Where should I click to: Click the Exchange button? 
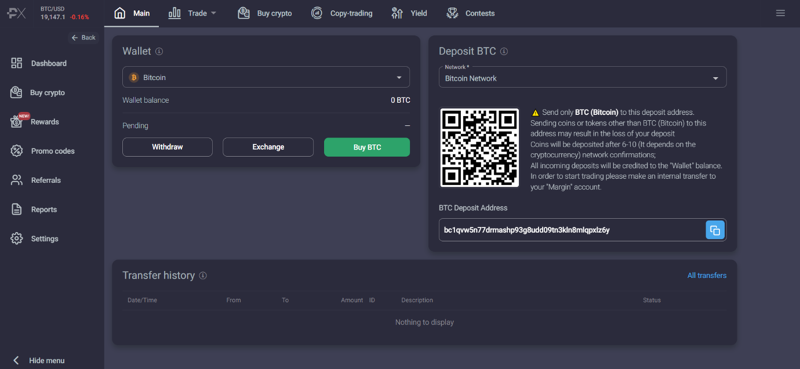(x=268, y=147)
